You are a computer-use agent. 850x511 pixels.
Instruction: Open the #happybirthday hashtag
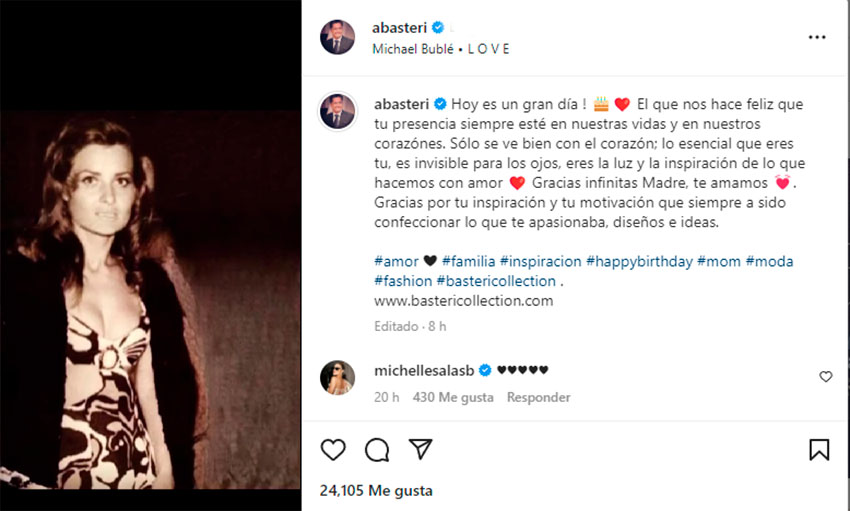pyautogui.click(x=640, y=262)
